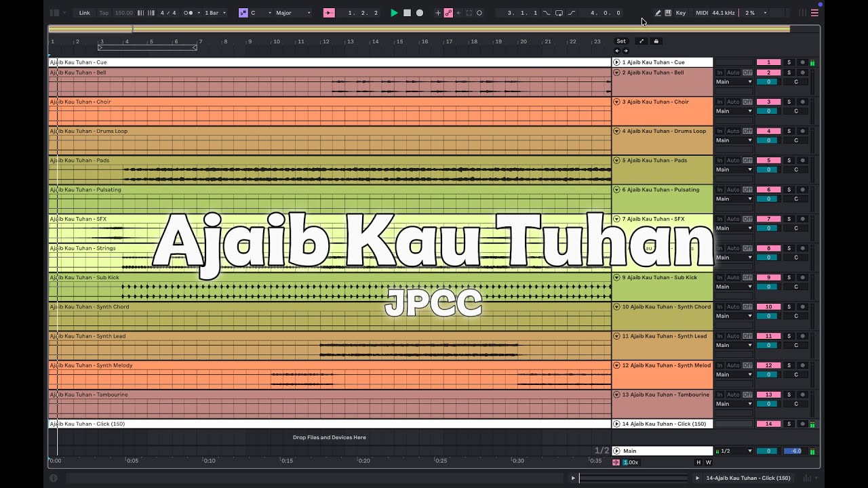The height and width of the screenshot is (488, 868).
Task: Click the Bell track pan C control
Action: pos(796,82)
